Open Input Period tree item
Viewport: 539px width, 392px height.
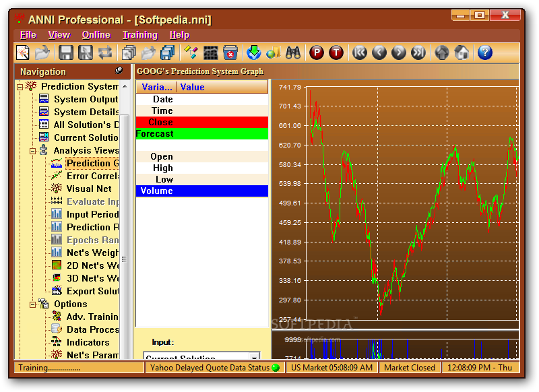[92, 214]
